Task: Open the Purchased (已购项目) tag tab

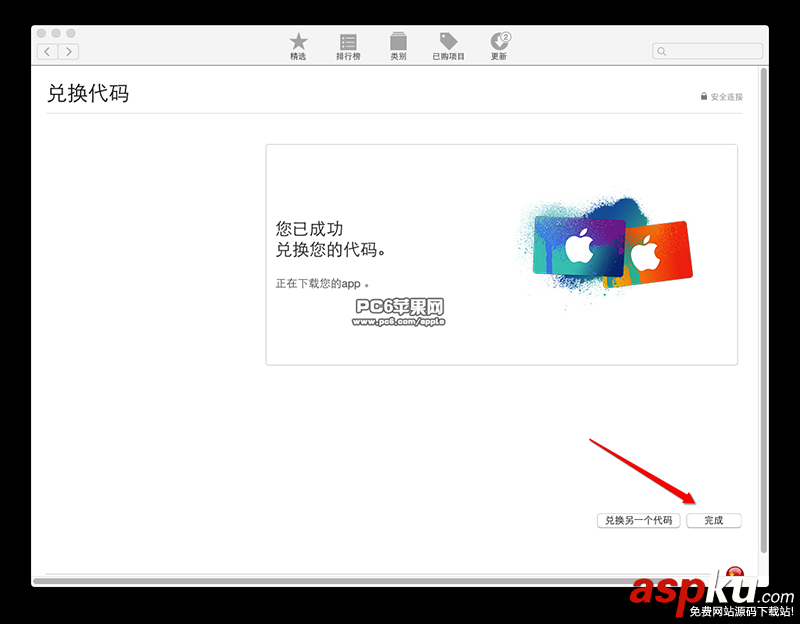Action: pos(448,46)
